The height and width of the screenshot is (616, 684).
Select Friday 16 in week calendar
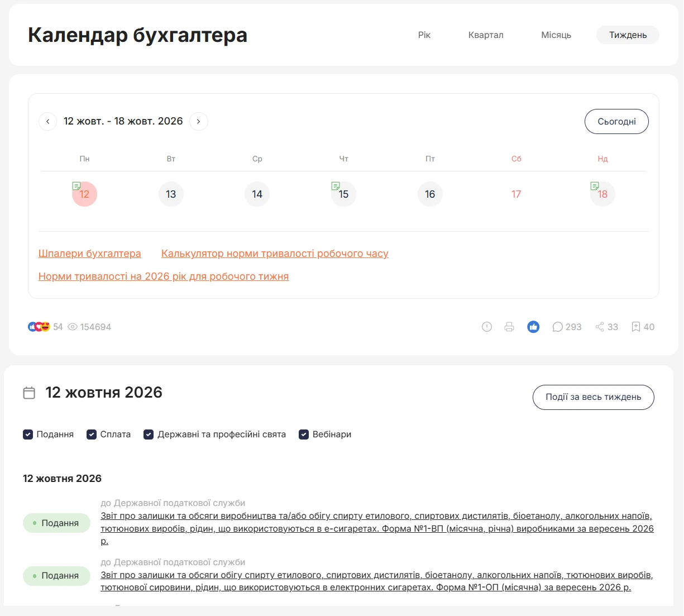point(430,194)
